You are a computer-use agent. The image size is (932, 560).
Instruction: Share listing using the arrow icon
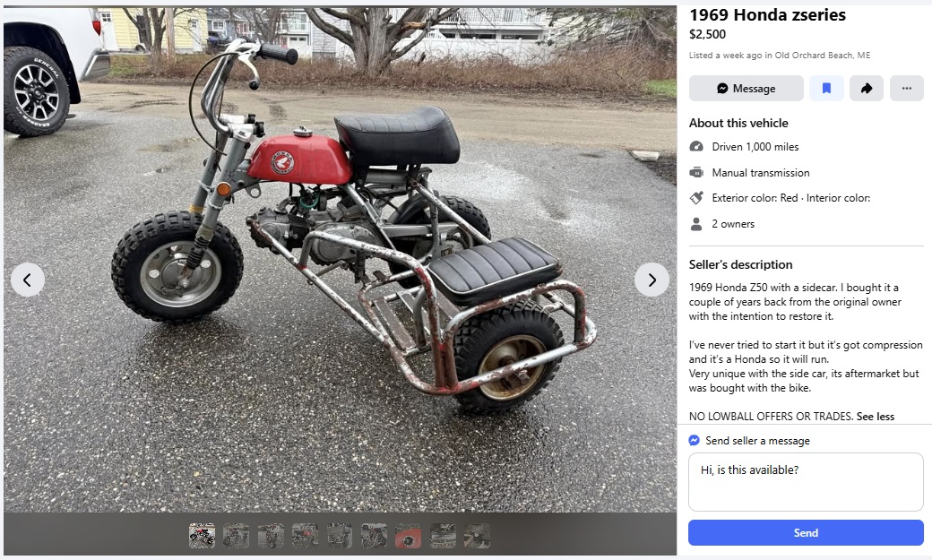click(866, 89)
